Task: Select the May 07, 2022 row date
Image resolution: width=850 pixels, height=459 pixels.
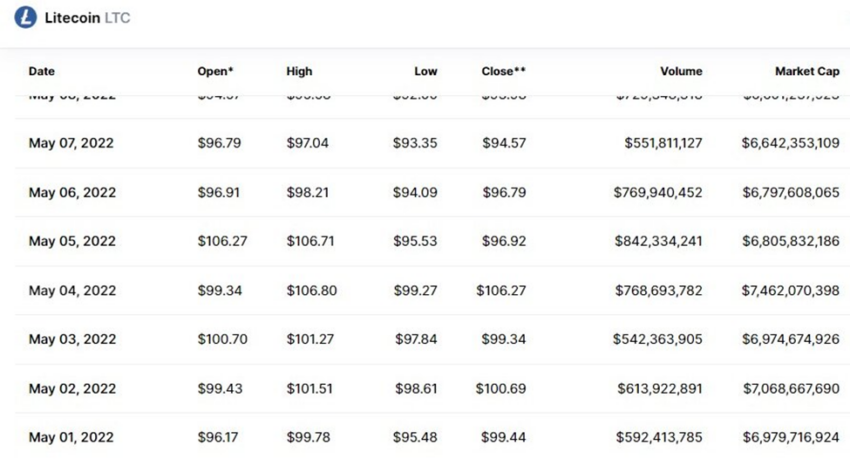Action: (x=71, y=143)
